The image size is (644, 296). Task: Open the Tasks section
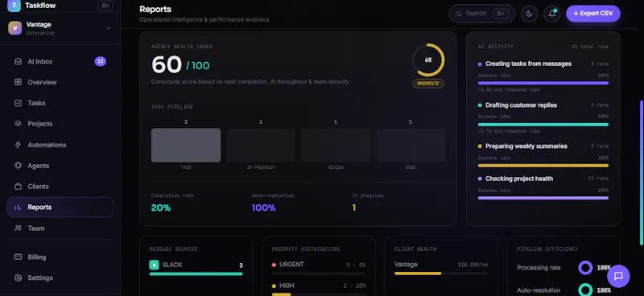(60, 103)
